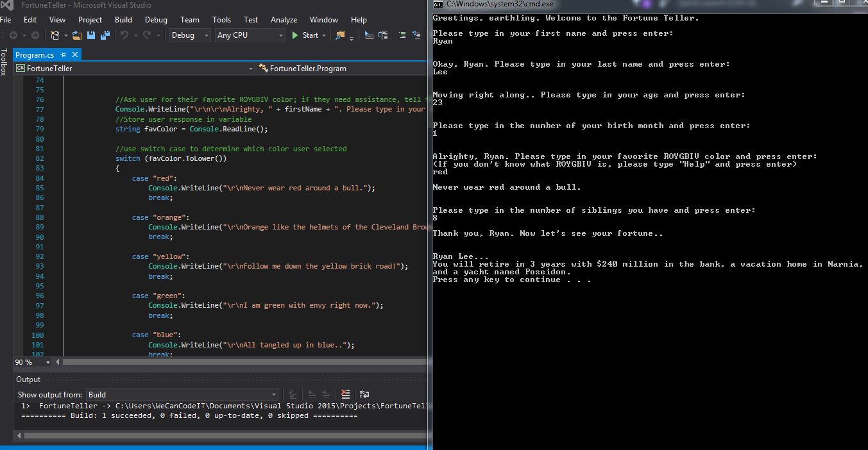This screenshot has width=868, height=450.
Task: Click the case "yellow": line in code
Action: tap(160, 256)
